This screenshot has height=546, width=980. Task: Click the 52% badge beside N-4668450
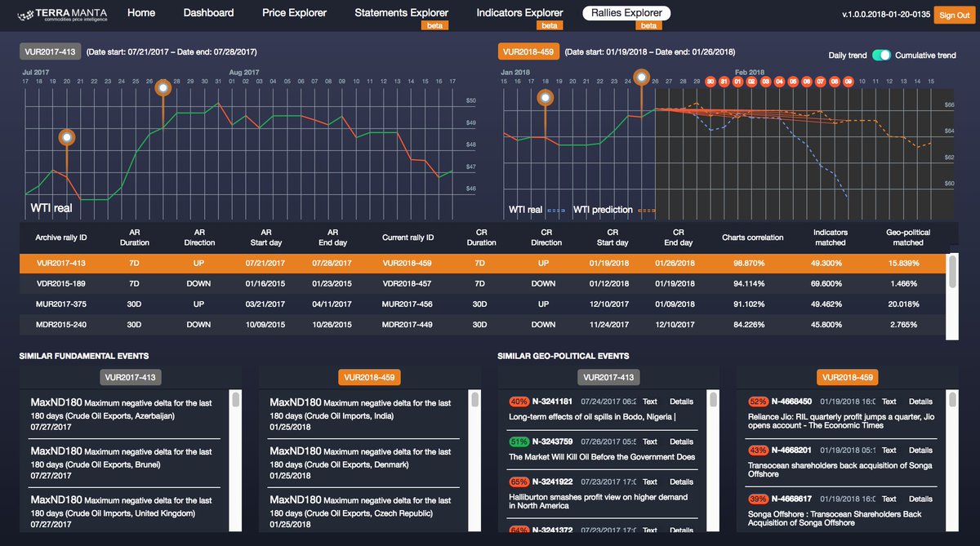(758, 402)
